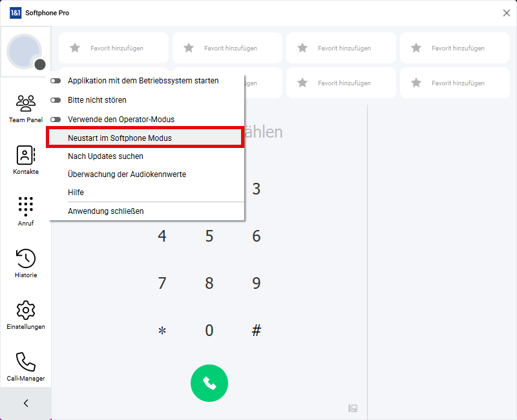Click the profile avatar status indicator
The width and height of the screenshot is (517, 420).
tap(40, 64)
